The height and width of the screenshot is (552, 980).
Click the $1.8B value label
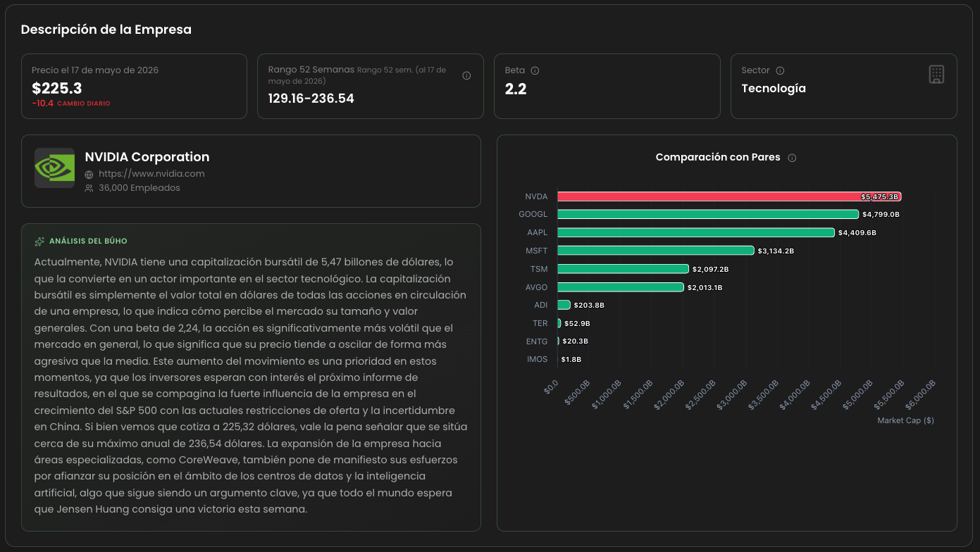point(571,360)
